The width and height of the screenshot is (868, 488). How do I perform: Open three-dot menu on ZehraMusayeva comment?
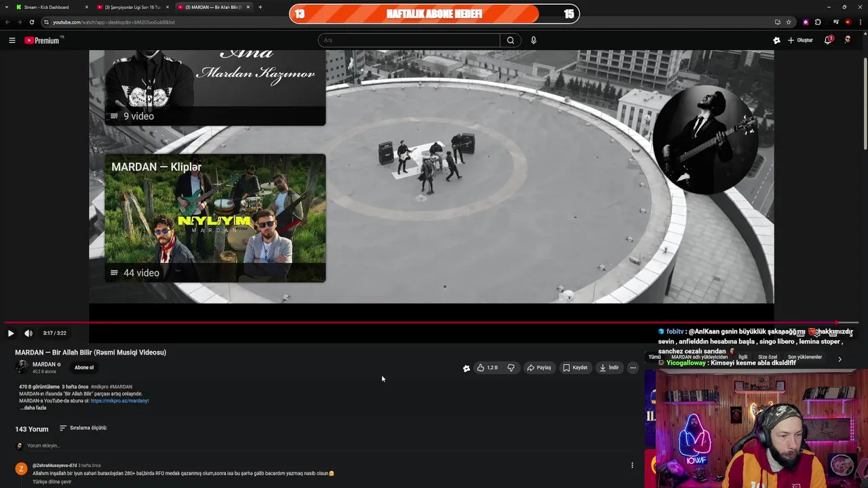coord(632,466)
